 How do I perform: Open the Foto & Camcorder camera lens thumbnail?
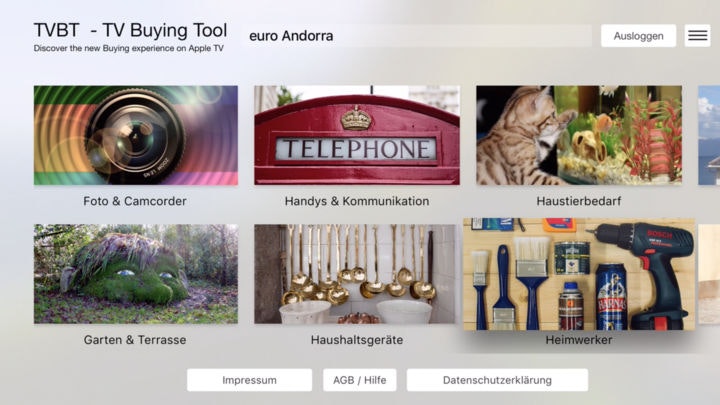coord(136,135)
